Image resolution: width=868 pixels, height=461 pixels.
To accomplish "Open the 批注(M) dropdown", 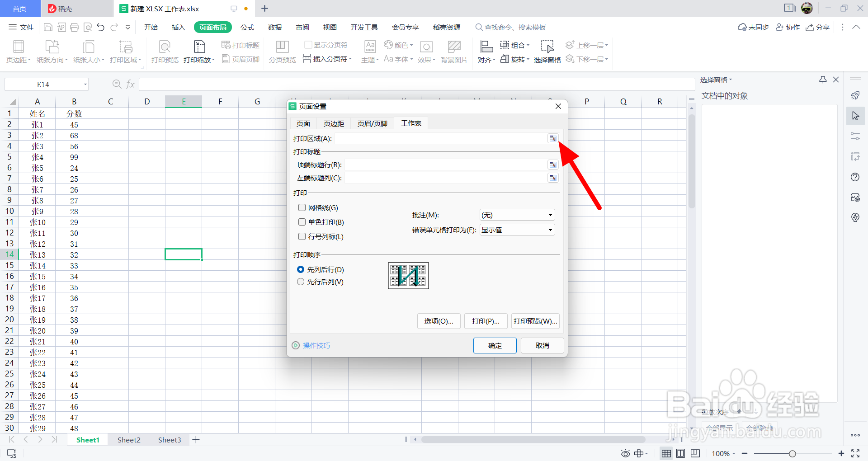I will point(517,215).
